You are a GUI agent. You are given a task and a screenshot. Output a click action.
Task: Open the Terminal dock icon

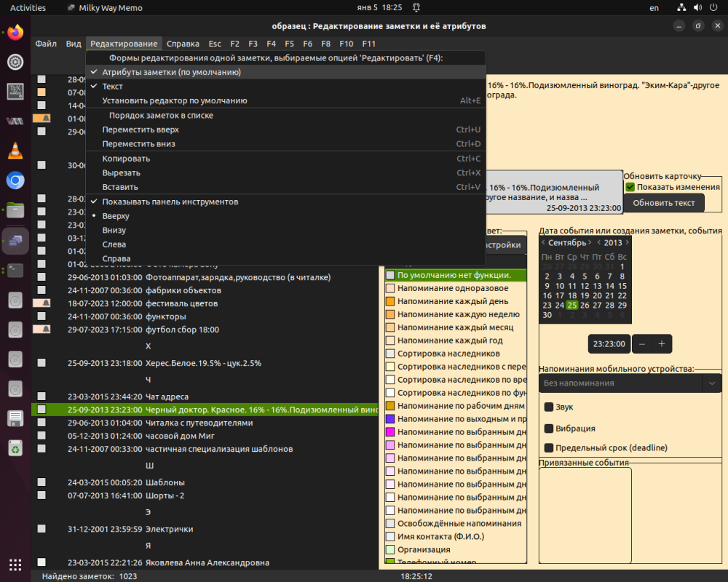click(x=15, y=270)
